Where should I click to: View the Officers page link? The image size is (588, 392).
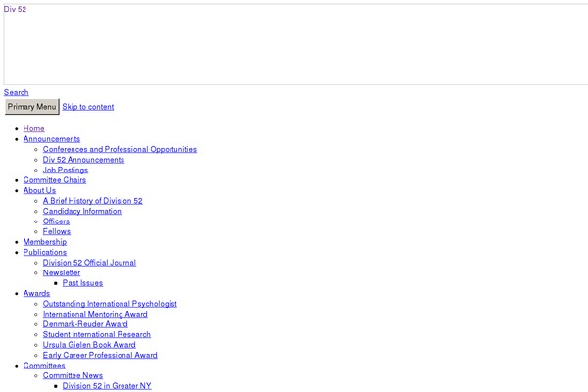coord(56,221)
